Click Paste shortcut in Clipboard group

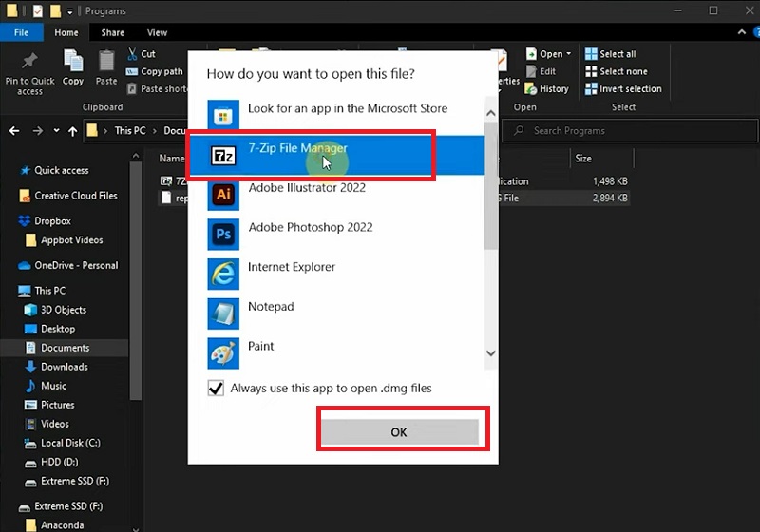point(157,88)
